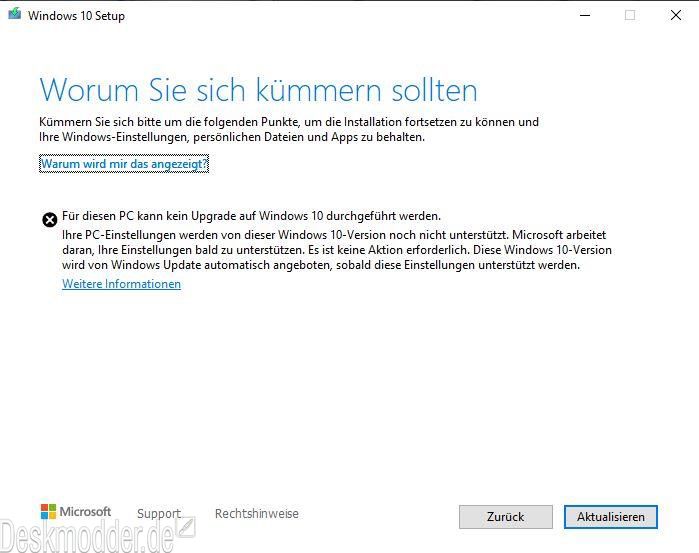Open the 'Weitere Informationen' link

[x=121, y=284]
